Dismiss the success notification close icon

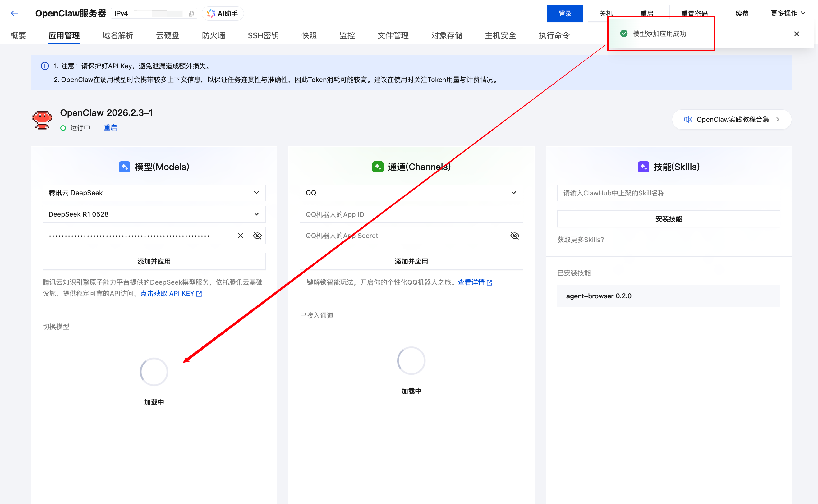[x=796, y=34]
